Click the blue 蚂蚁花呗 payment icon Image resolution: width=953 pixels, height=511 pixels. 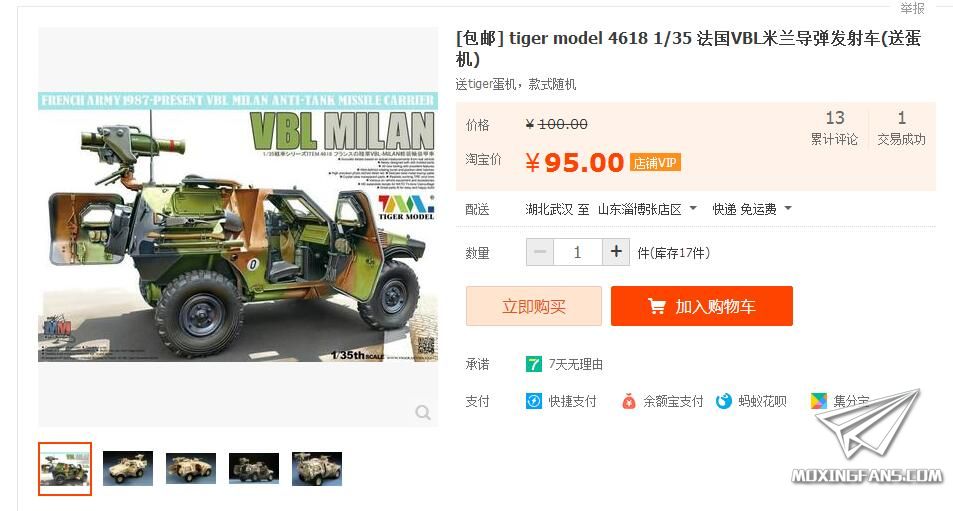(x=723, y=401)
